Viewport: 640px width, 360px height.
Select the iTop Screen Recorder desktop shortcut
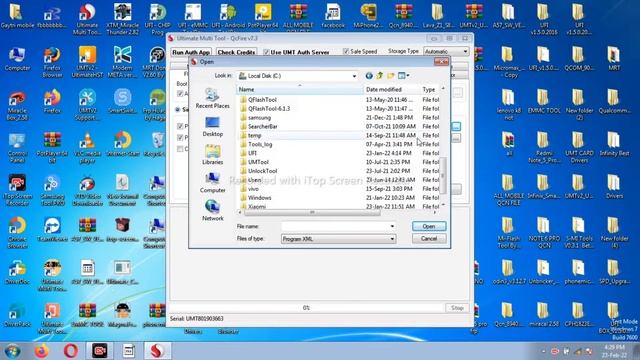[17, 191]
